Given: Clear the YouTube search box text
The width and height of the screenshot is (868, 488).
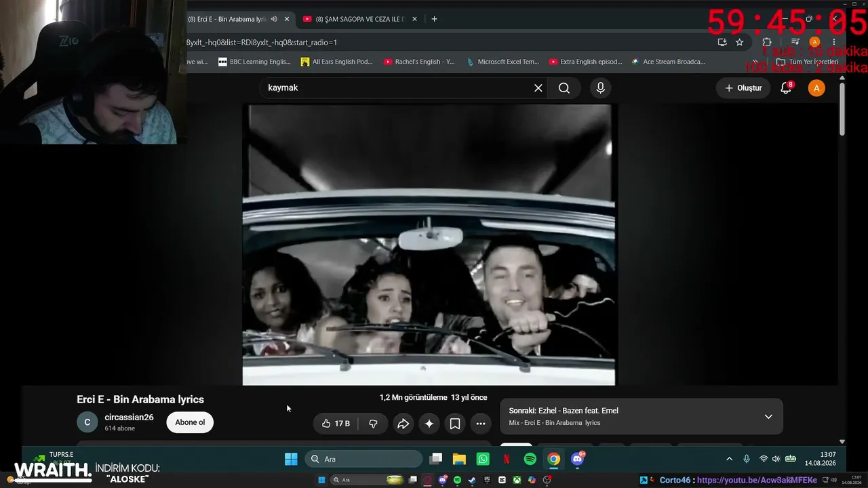Looking at the screenshot, I should 538,88.
